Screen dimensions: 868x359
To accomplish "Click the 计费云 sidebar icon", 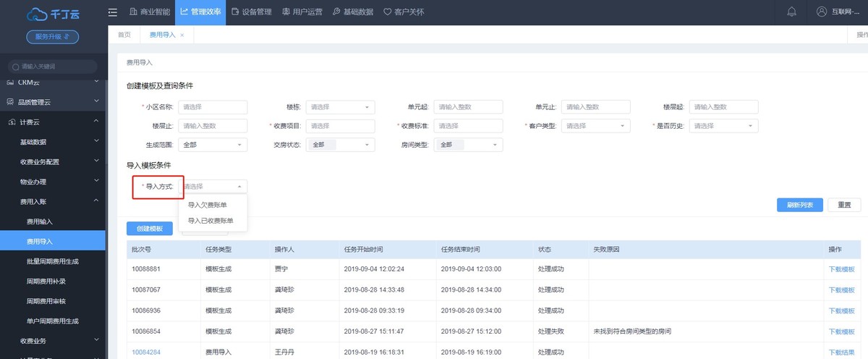I will pyautogui.click(x=10, y=122).
